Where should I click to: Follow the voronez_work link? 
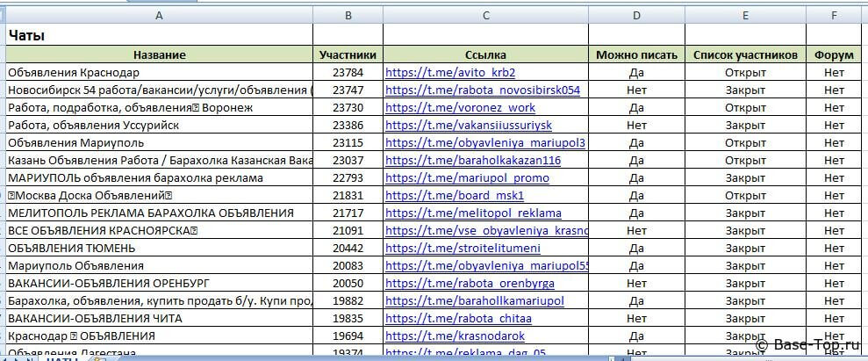click(x=460, y=107)
